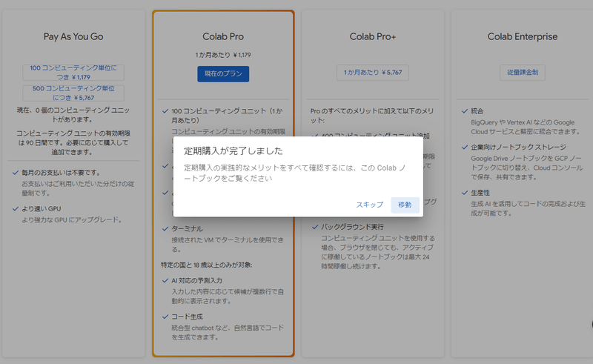Select Colab Pro+ monthly ¥5,767 button
Screen dimensions: 593x364
373,72
